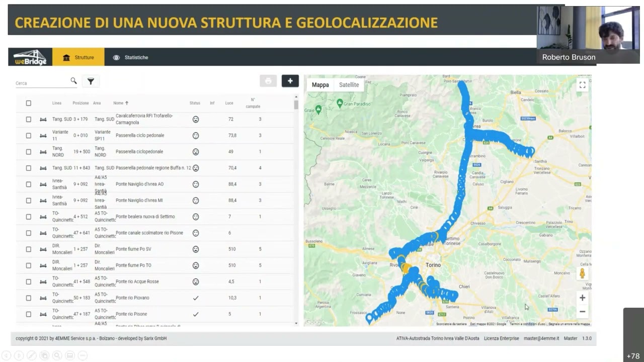Click the print button
Image resolution: width=644 pixels, height=362 pixels.
[x=268, y=81]
